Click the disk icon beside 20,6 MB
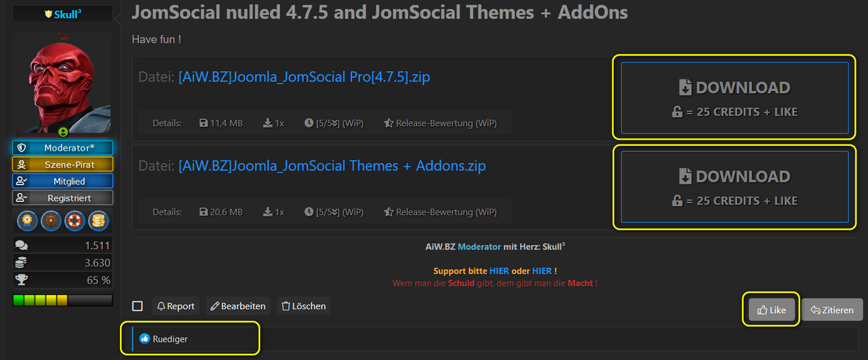Screen dimensions: 868x360 (x=203, y=212)
